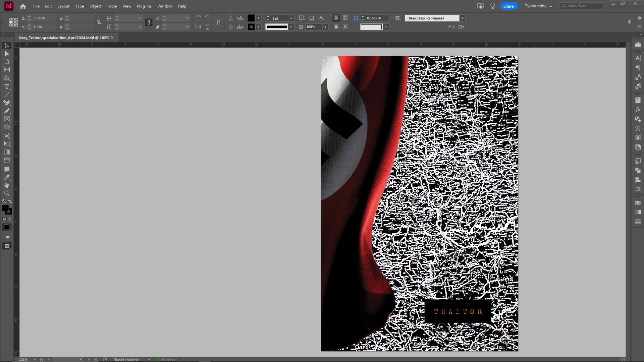Select the Rectangle Frame tool
This screenshot has width=644, height=362.
point(7,119)
